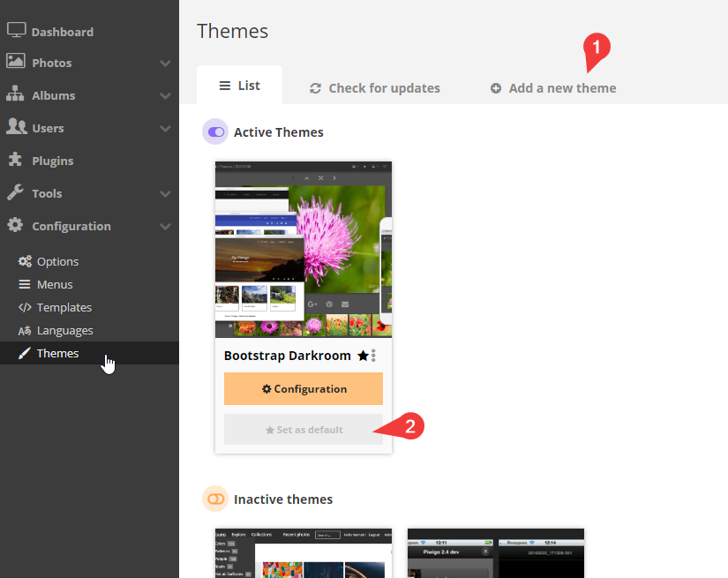Click the Set as default button

[x=304, y=430]
